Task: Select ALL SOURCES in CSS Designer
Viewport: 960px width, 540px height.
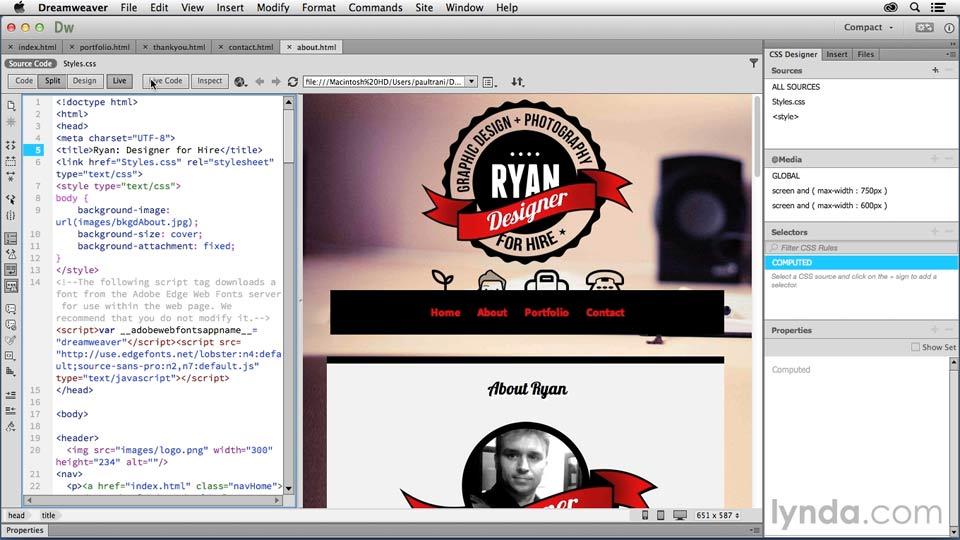Action: 795,87
